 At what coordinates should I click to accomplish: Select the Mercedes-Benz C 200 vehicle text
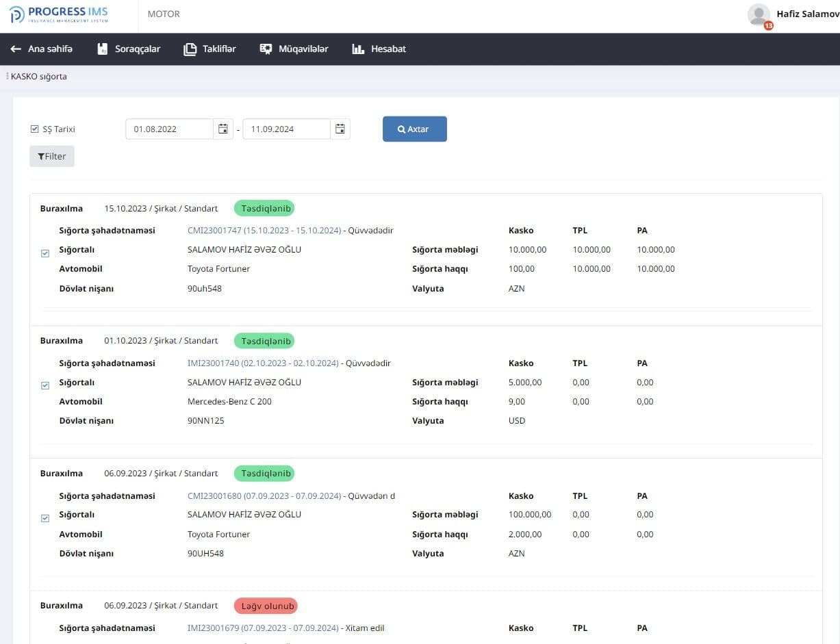click(x=229, y=402)
